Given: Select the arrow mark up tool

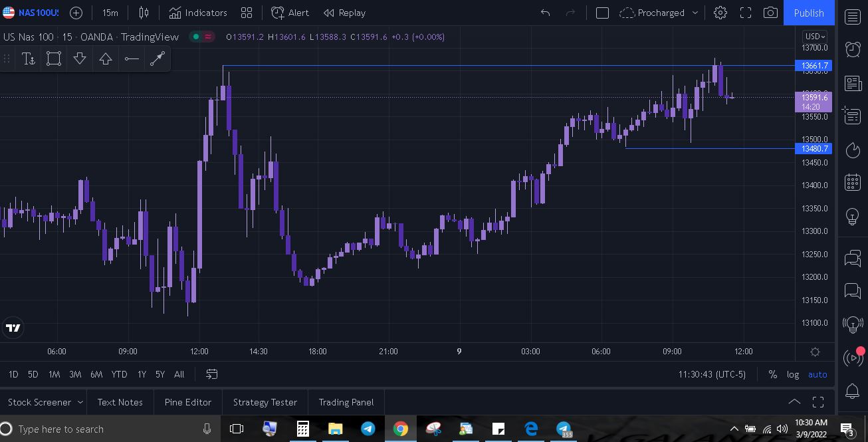Looking at the screenshot, I should [x=106, y=58].
